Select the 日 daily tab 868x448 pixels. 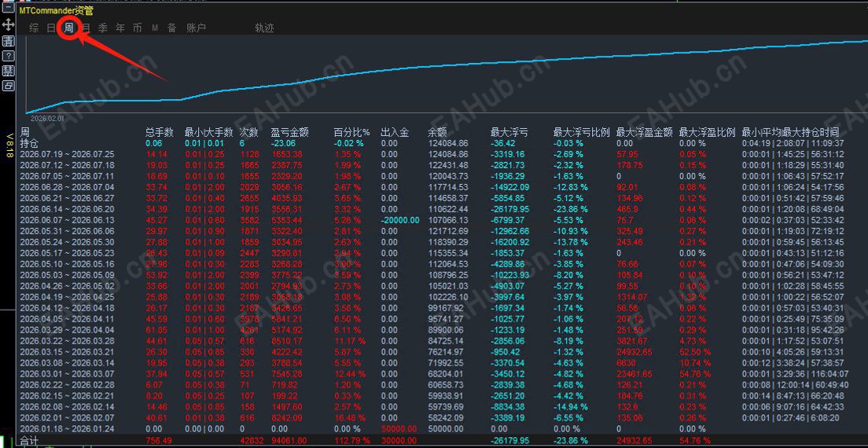coord(51,28)
